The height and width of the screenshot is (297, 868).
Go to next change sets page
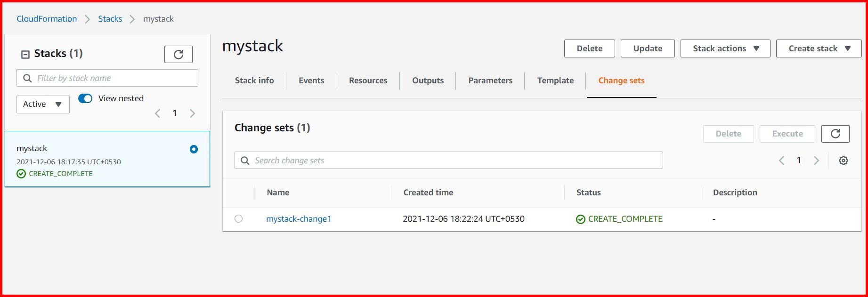[816, 161]
